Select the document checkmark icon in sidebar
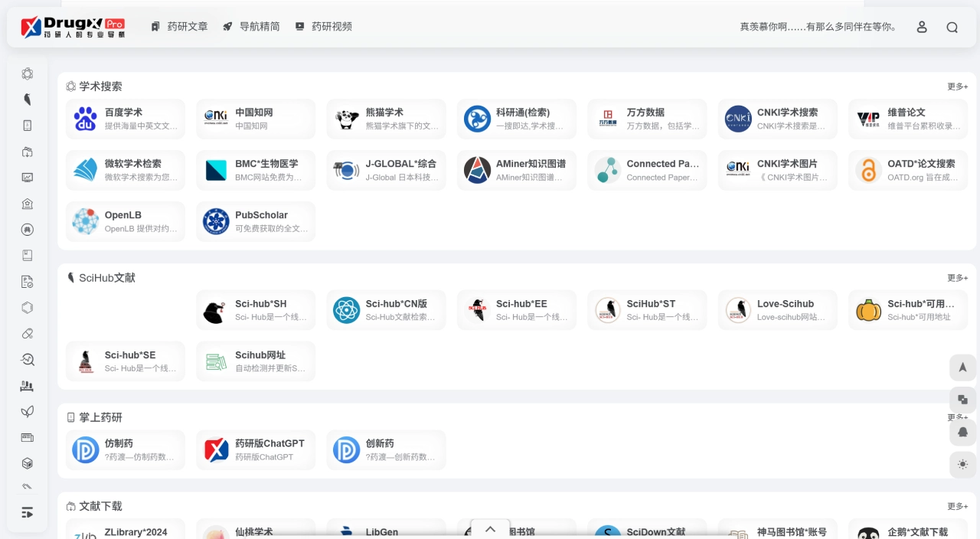Screen dimensions: 980x539 [28, 281]
